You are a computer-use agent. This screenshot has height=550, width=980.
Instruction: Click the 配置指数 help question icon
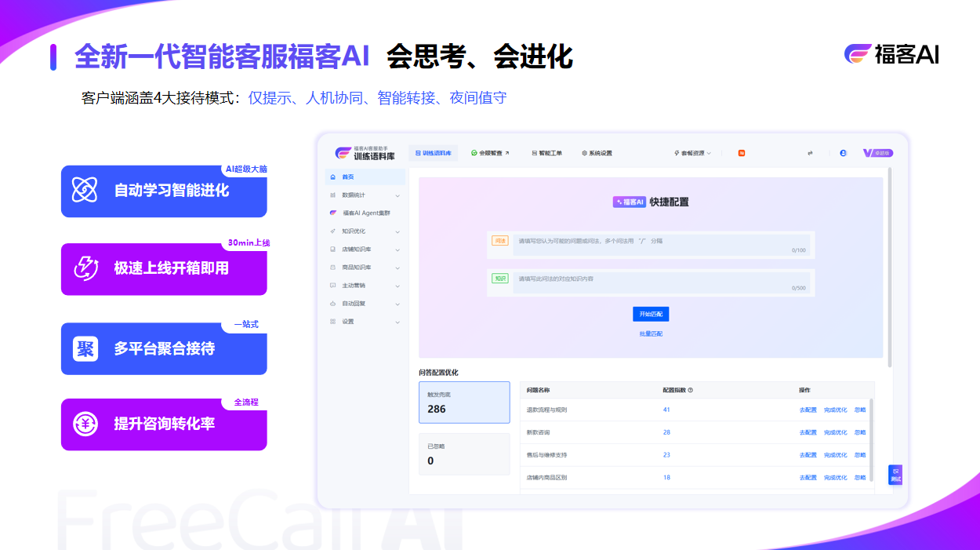click(690, 390)
